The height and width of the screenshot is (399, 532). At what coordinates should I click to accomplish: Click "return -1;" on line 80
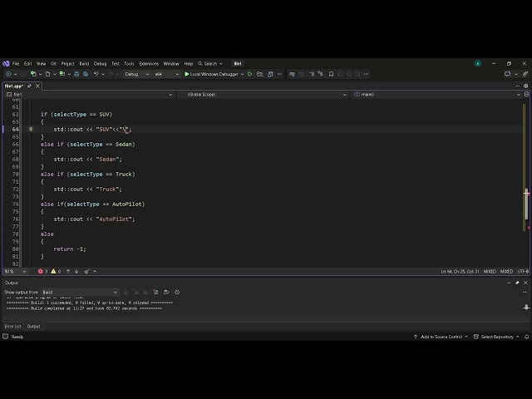[x=70, y=249]
